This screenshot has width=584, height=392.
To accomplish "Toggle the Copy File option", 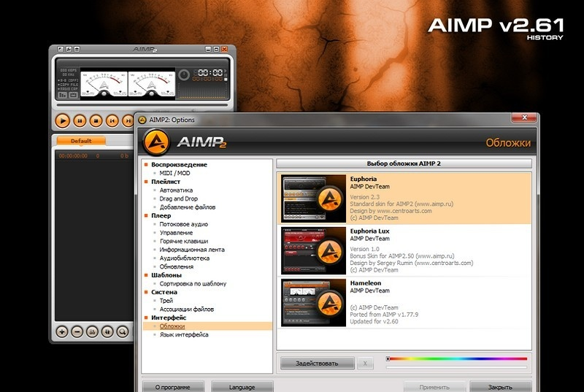I will pyautogui.click(x=68, y=85).
